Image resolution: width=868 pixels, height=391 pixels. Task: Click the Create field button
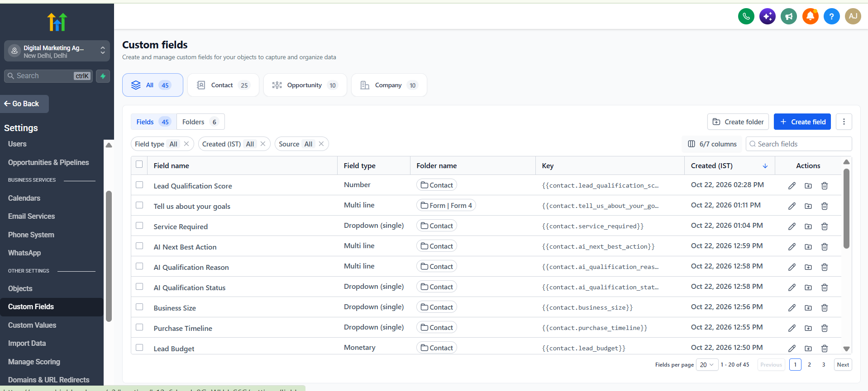click(x=802, y=122)
